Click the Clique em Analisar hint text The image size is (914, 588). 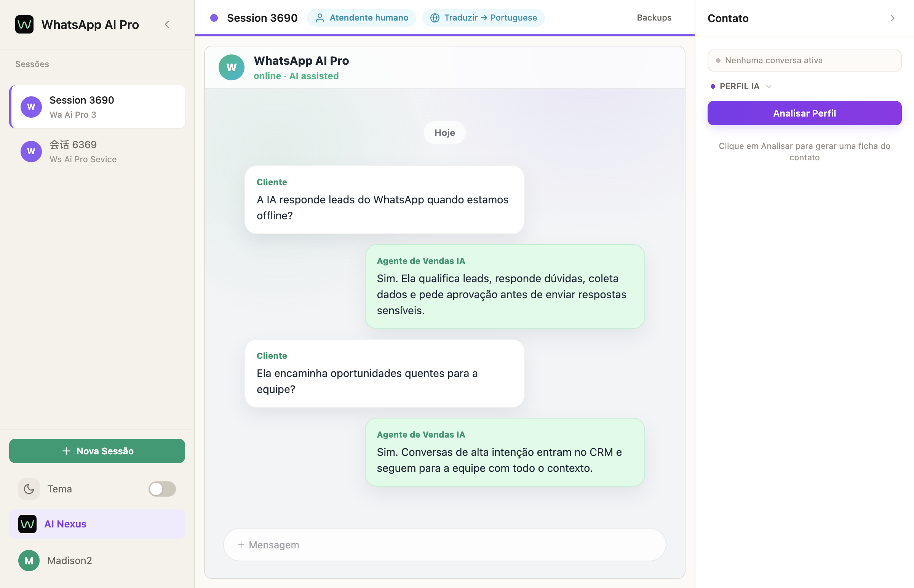(x=805, y=152)
